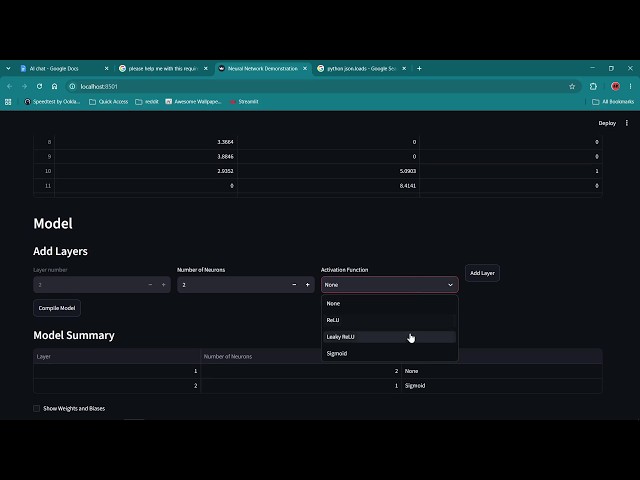Go back in browser history

tap(10, 87)
